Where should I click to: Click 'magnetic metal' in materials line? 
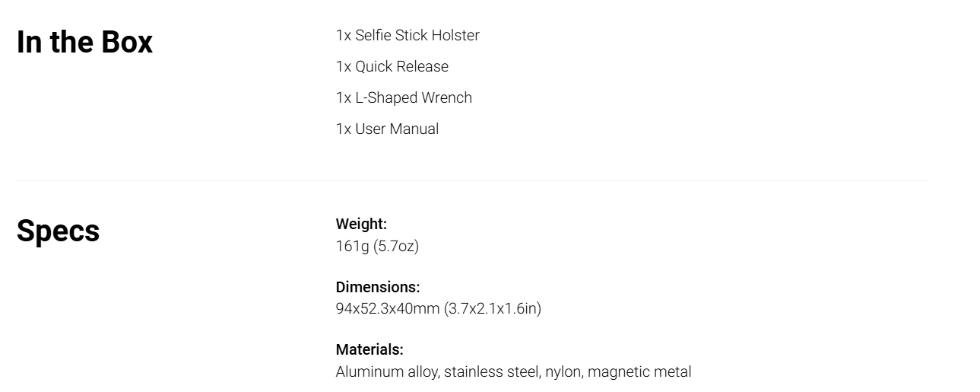coord(639,372)
